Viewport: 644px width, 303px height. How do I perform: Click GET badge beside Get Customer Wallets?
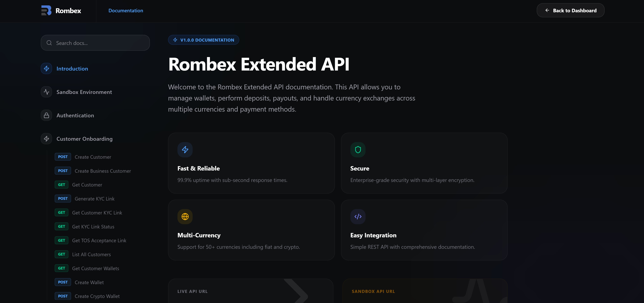[61, 268]
